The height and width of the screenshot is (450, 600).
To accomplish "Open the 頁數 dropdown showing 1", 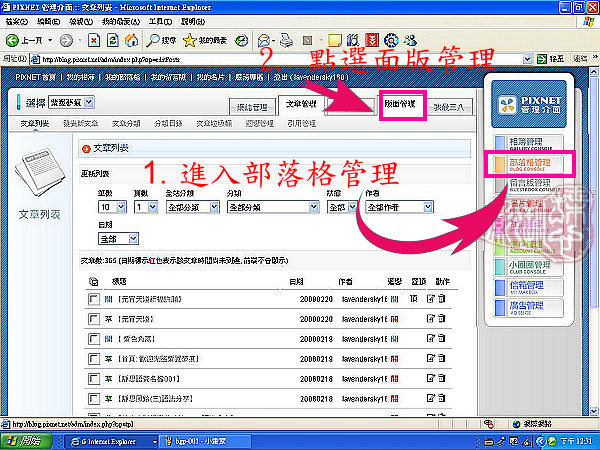I will point(146,207).
